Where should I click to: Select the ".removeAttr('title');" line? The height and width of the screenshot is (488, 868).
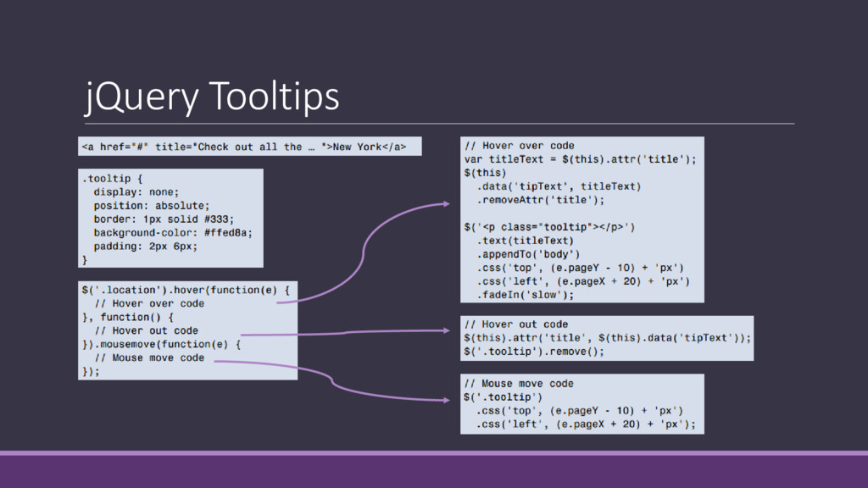click(541, 200)
